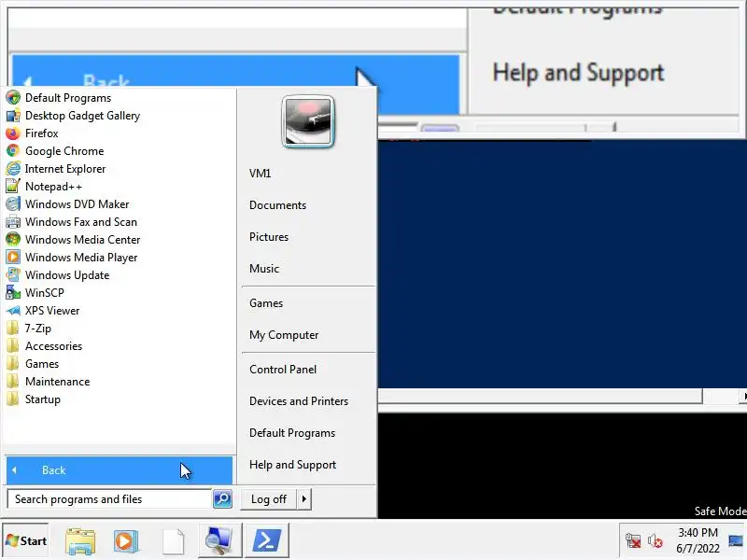Open Internet Explorer icon
Image resolution: width=747 pixels, height=560 pixels.
coord(13,169)
